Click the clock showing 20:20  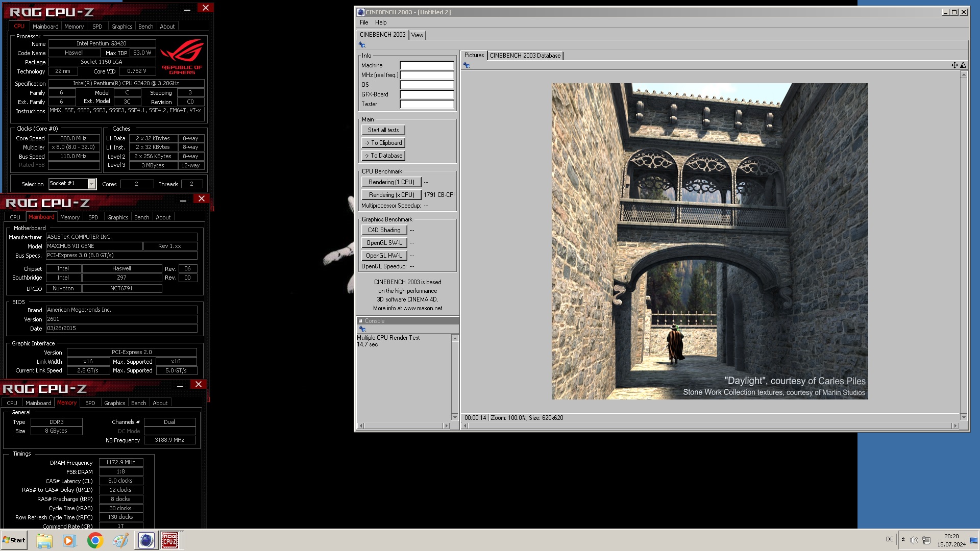tap(951, 536)
